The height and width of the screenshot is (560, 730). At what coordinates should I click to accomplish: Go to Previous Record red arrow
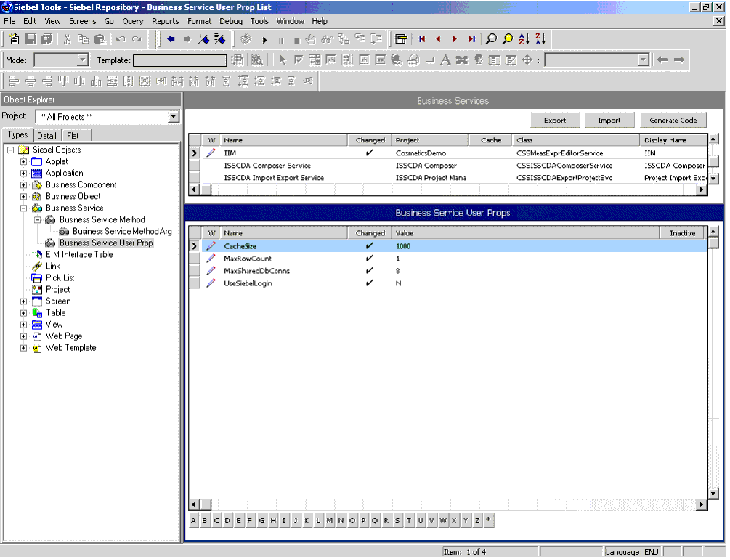click(x=438, y=39)
